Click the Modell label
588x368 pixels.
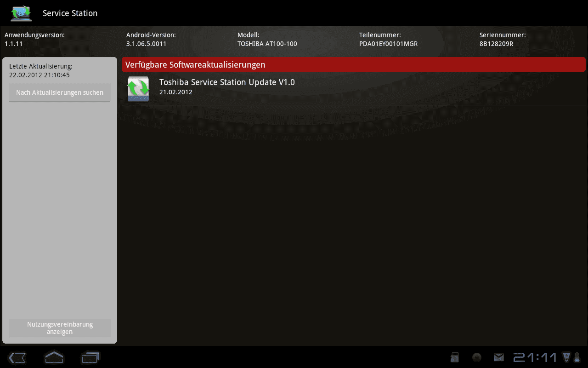point(249,35)
